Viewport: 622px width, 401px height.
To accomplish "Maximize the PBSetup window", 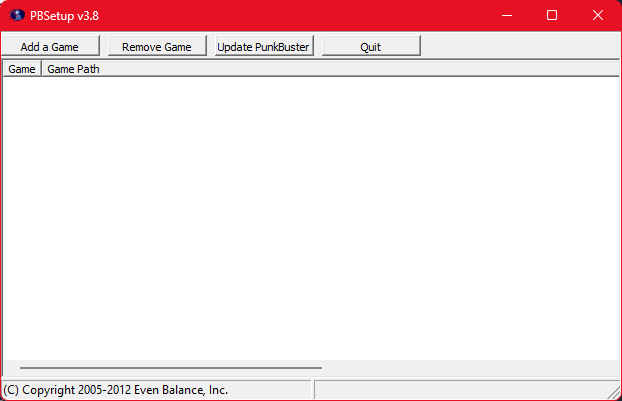I will [x=552, y=15].
